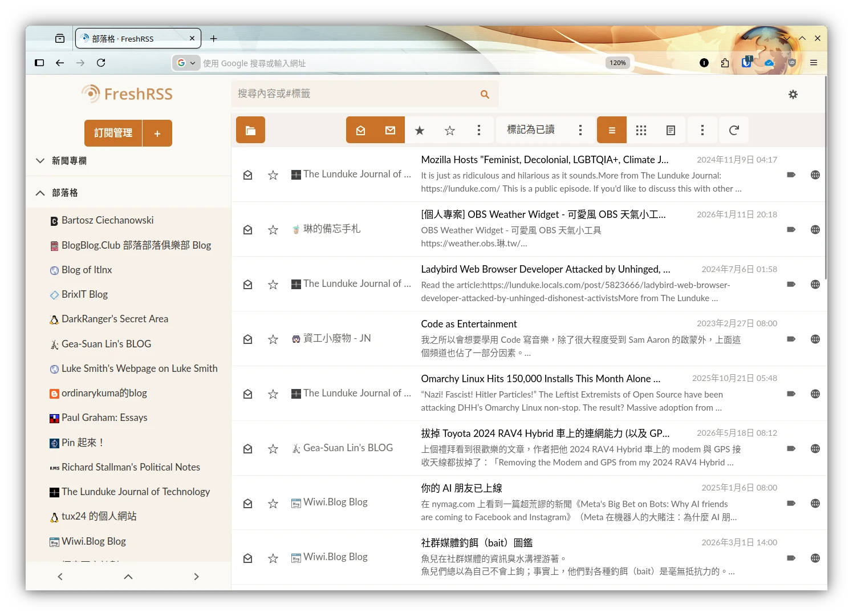Image resolution: width=853 pixels, height=616 pixels.
Task: Switch to the grid (global) view icon
Action: [641, 131]
